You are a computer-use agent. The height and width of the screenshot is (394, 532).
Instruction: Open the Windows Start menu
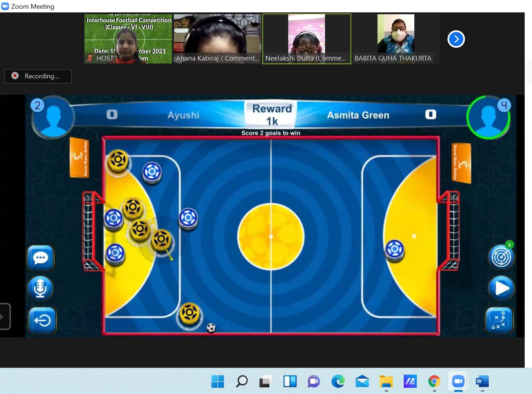(218, 382)
